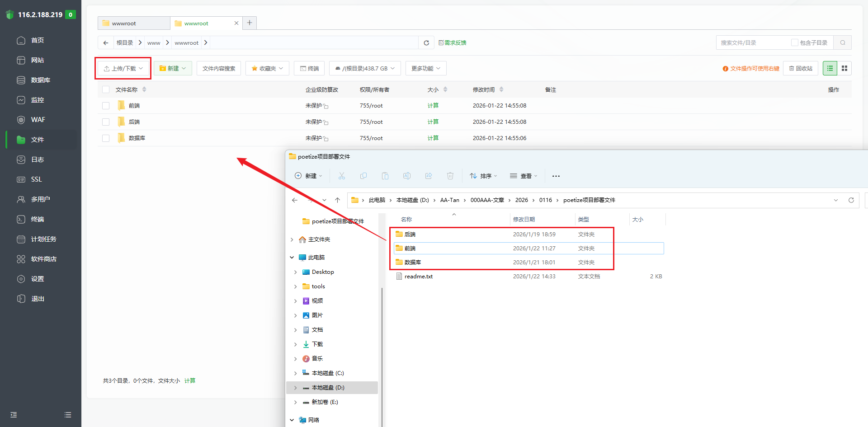Image resolution: width=868 pixels, height=427 pixels.
Task: Check the 包含子目录 option
Action: (794, 43)
